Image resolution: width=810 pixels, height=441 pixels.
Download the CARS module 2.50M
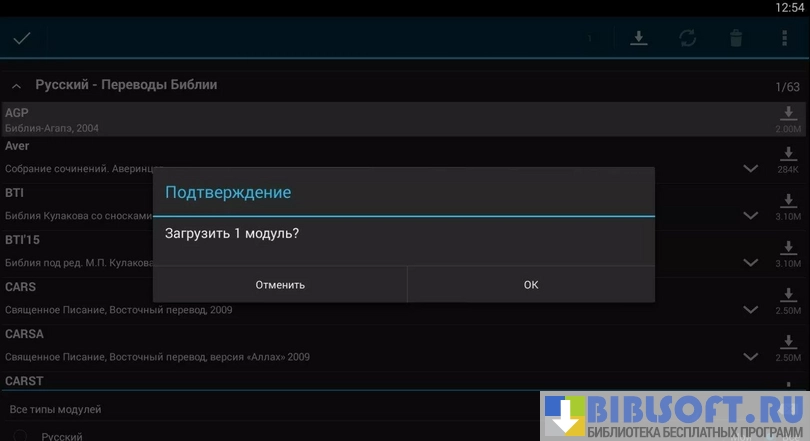click(788, 300)
